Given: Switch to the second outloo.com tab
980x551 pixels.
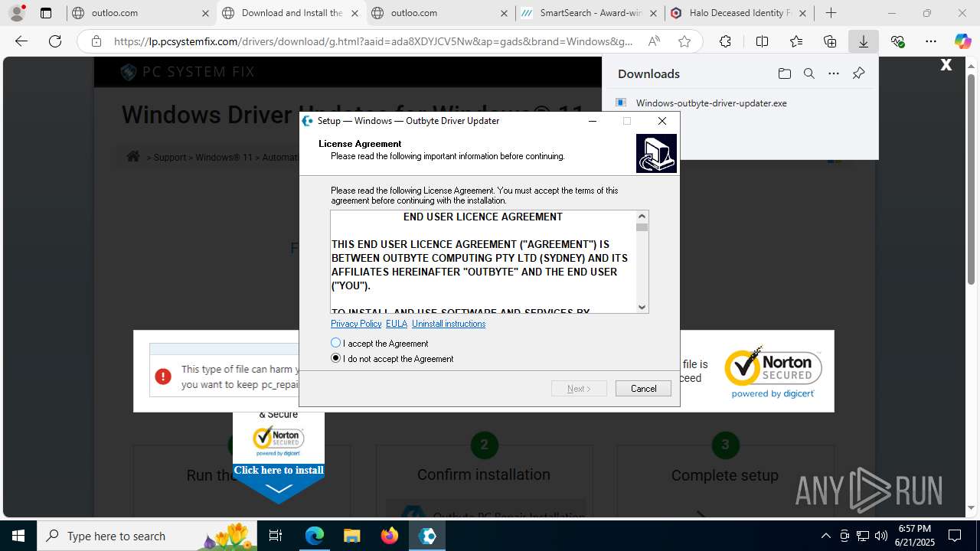Looking at the screenshot, I should [439, 13].
